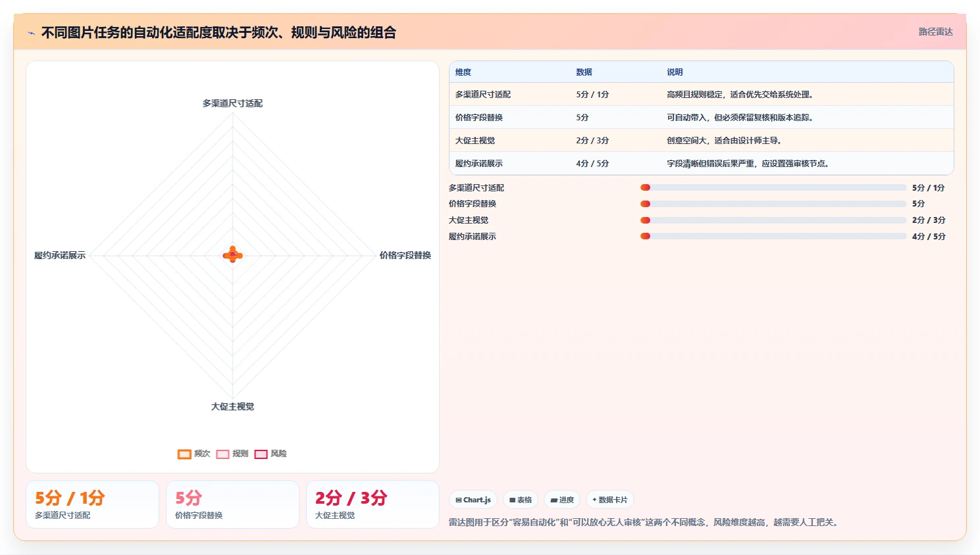This screenshot has width=980, height=555.
Task: Toggle the 风险 legend item
Action: [271, 454]
